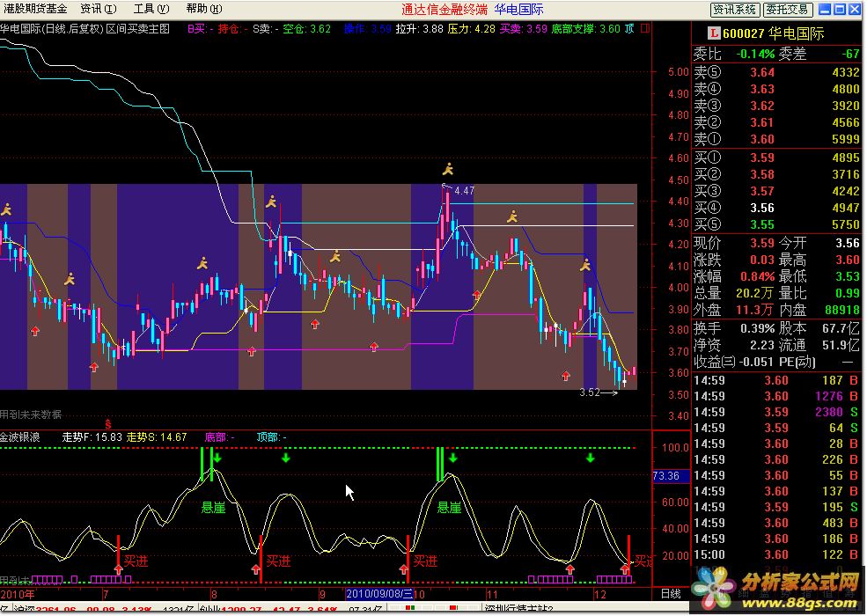Click the 底部支撑: 3.60 indicator value
The width and height of the screenshot is (867, 616).
[x=585, y=29]
